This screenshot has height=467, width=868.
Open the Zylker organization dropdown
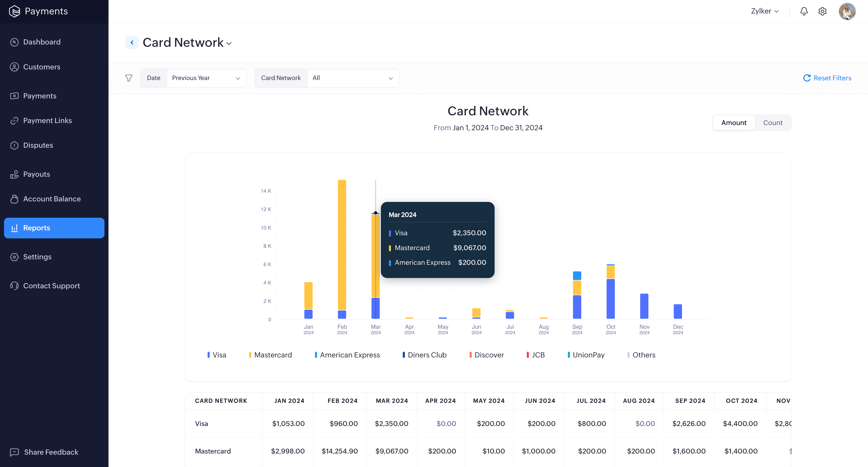point(764,11)
